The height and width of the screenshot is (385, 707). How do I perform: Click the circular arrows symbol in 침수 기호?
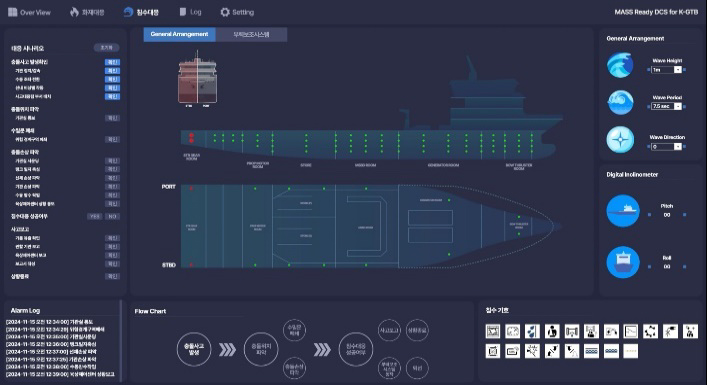click(651, 331)
